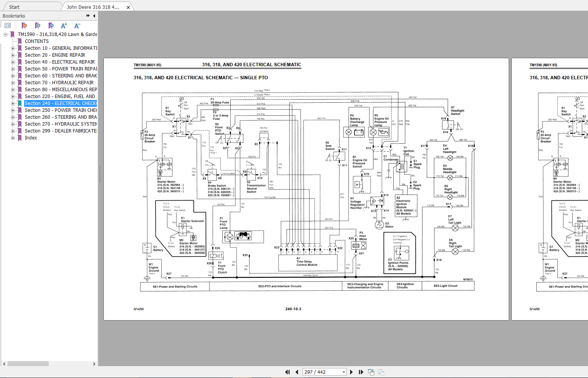This screenshot has height=378, width=588.
Task: Select TM1590 - 316,318,420 Lawn & Garden bookmark
Action: pos(57,34)
